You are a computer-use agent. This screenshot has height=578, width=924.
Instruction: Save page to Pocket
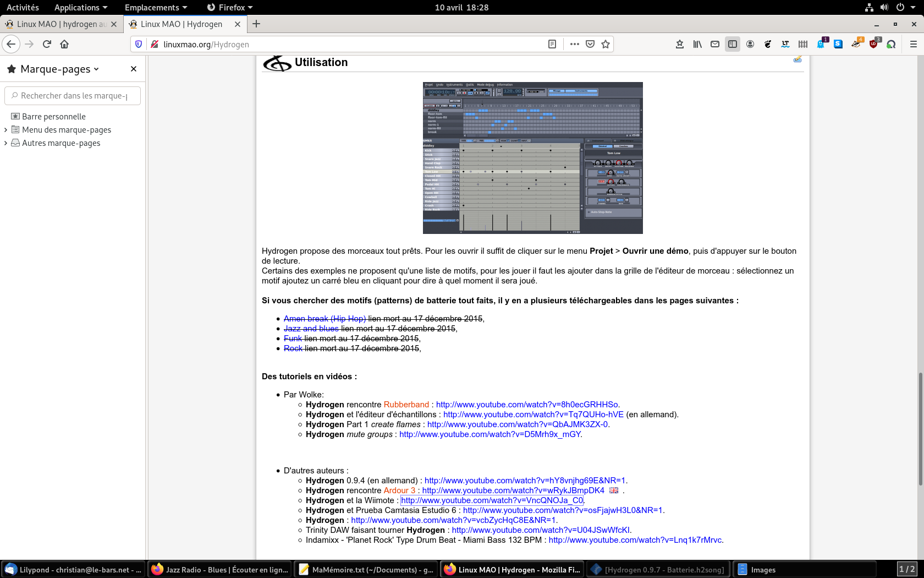tap(590, 44)
